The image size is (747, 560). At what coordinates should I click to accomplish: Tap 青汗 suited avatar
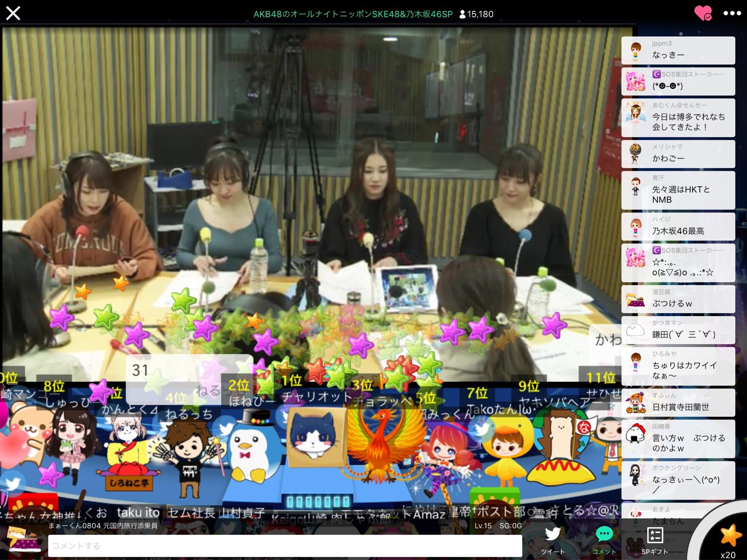pyautogui.click(x=636, y=186)
